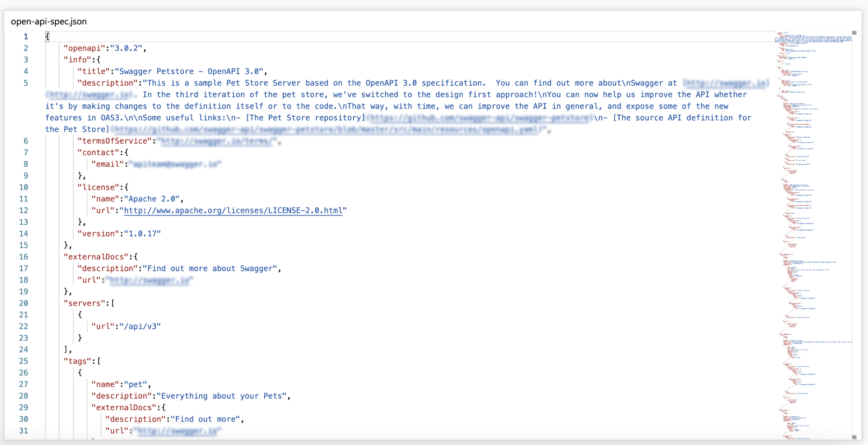868x445 pixels.
Task: Click the "/api/v3" value
Action: tap(141, 327)
